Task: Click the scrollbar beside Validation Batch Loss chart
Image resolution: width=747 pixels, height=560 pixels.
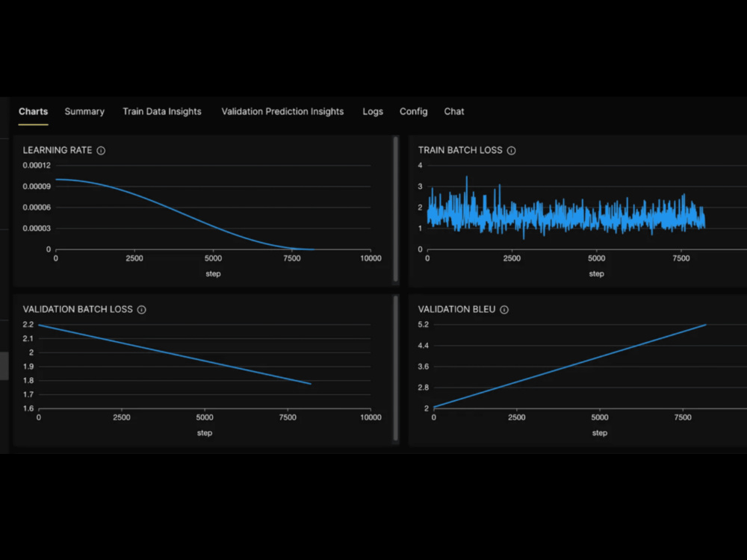Action: pyautogui.click(x=395, y=368)
